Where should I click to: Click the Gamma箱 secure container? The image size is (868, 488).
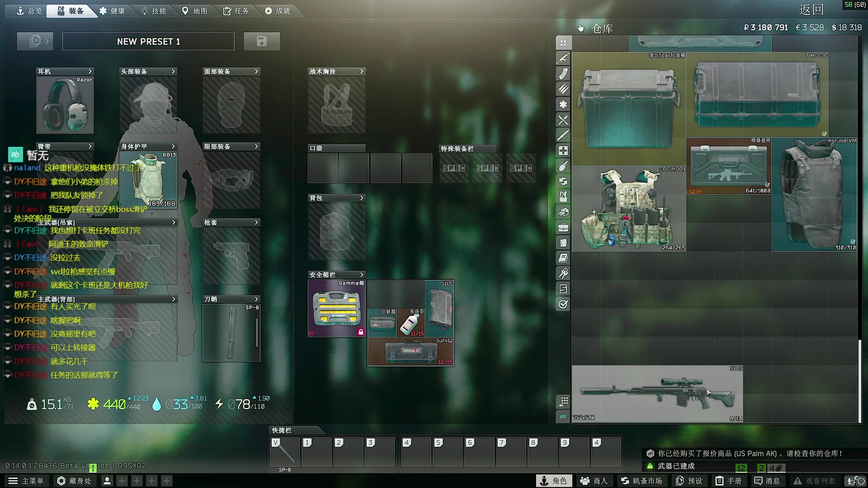click(337, 308)
